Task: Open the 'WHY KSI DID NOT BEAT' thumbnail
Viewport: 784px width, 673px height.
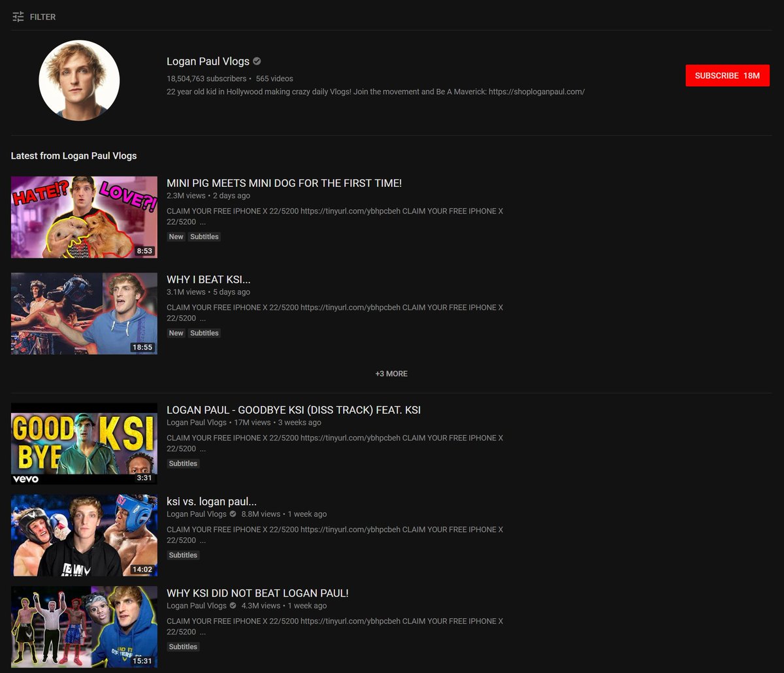Action: (x=84, y=627)
